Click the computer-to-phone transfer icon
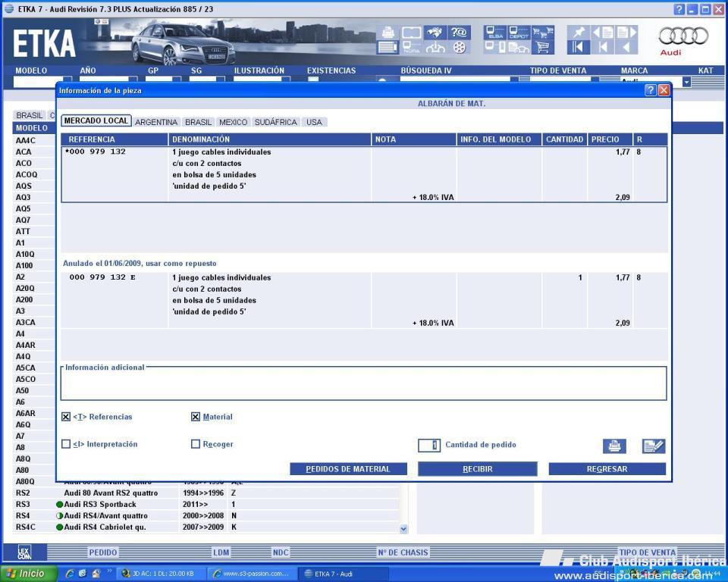Image resolution: width=728 pixels, height=582 pixels. click(495, 47)
